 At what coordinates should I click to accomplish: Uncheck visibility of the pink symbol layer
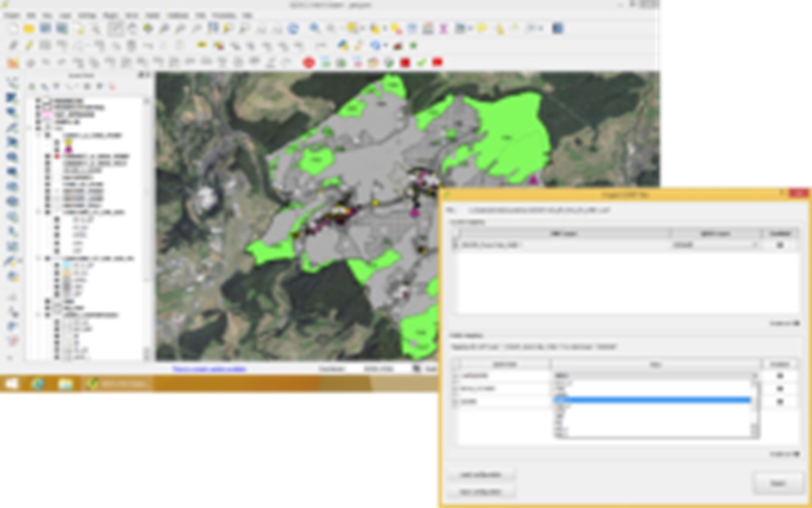[38, 114]
